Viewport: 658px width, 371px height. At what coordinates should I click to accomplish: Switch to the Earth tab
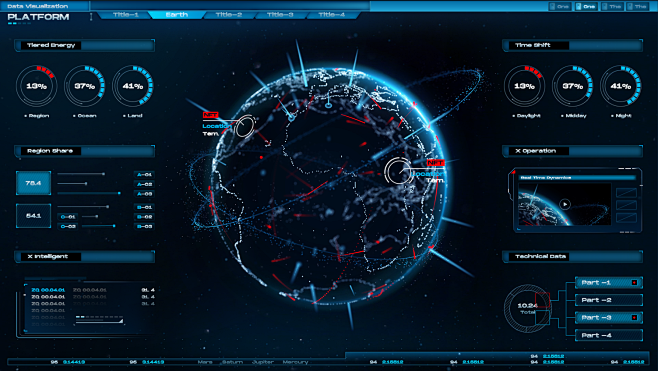point(177,15)
